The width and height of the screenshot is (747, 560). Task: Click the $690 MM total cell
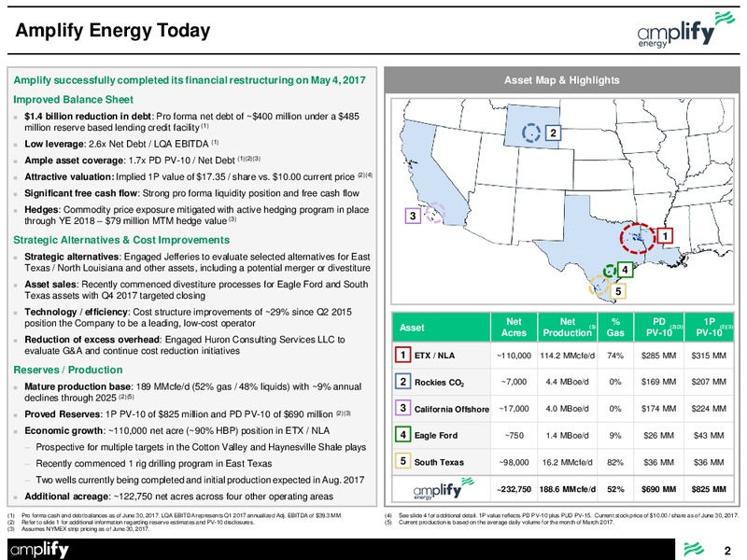659,489
